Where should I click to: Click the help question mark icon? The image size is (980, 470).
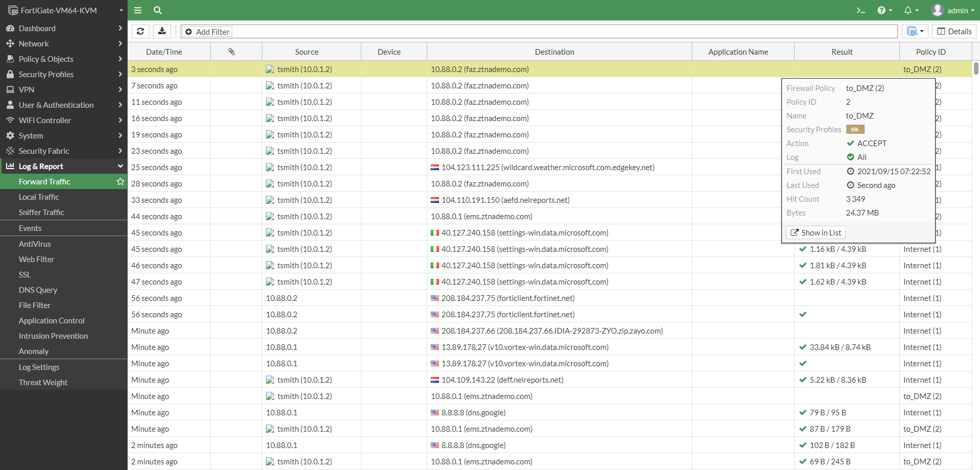point(885,10)
